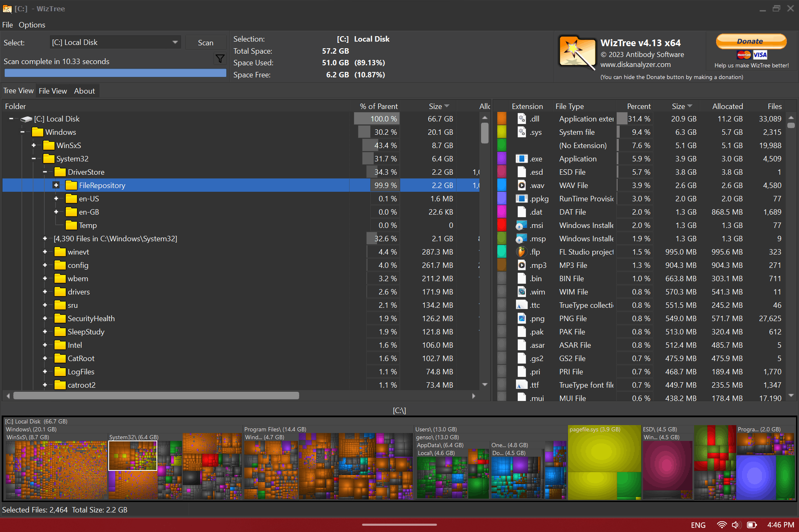Click the filter funnel icon
Viewport: 799px width, 532px height.
(x=220, y=59)
